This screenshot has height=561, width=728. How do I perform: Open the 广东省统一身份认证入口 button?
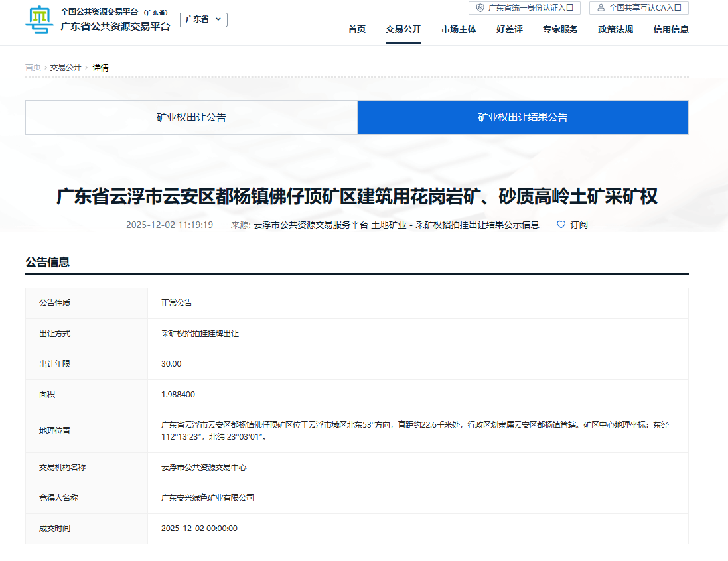[524, 8]
